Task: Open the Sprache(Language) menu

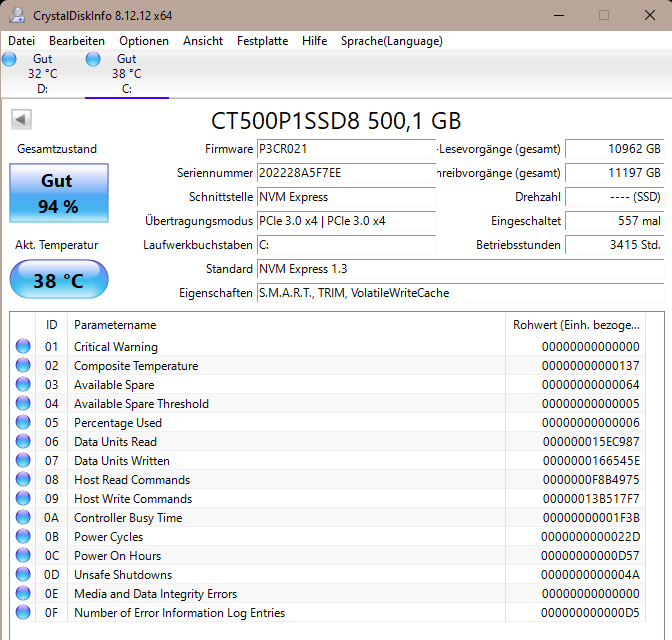Action: [x=392, y=41]
